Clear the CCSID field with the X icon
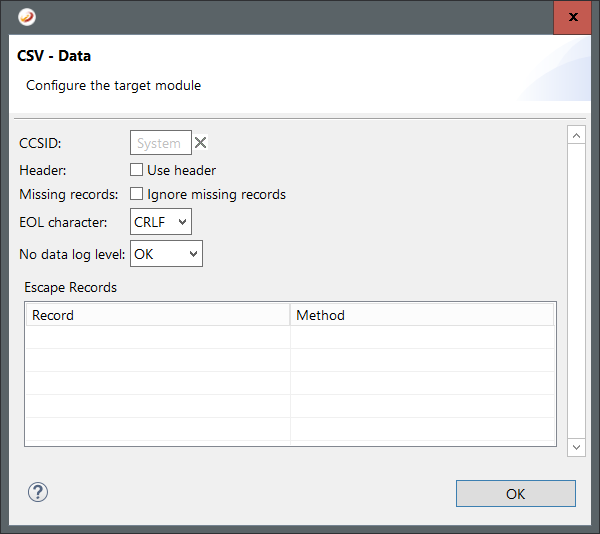This screenshot has width=600, height=534. [200, 143]
